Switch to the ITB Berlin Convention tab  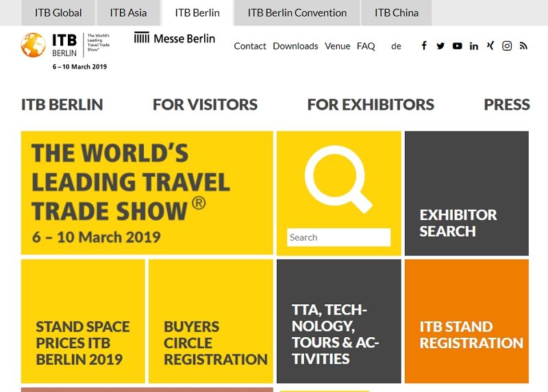[297, 13]
